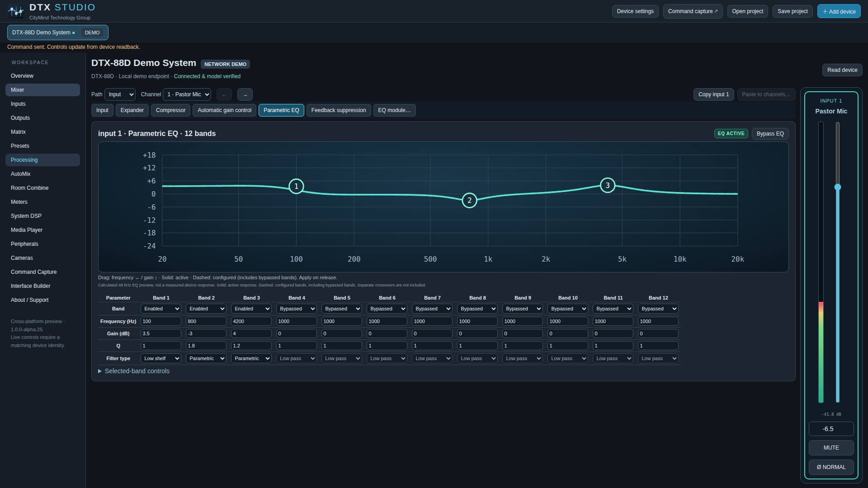Open Band 1 Enabled state dropdown
Screen dimensions: 868x488
coord(161,309)
